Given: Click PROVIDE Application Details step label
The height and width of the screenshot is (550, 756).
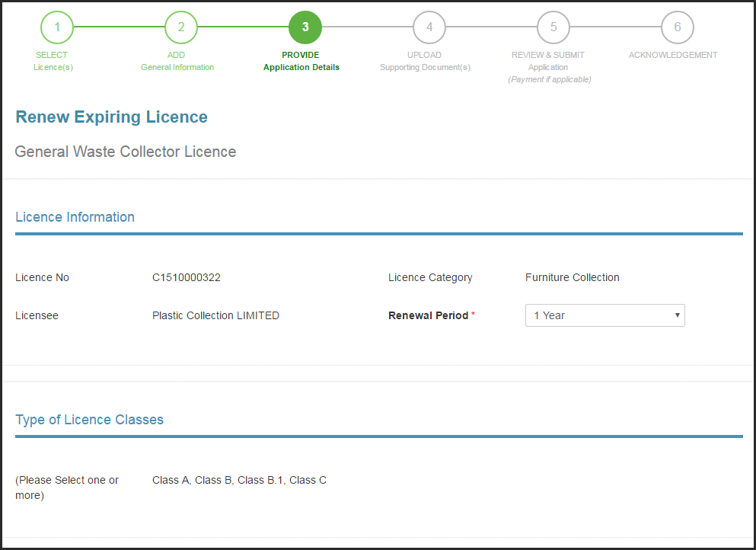Looking at the screenshot, I should tap(301, 61).
